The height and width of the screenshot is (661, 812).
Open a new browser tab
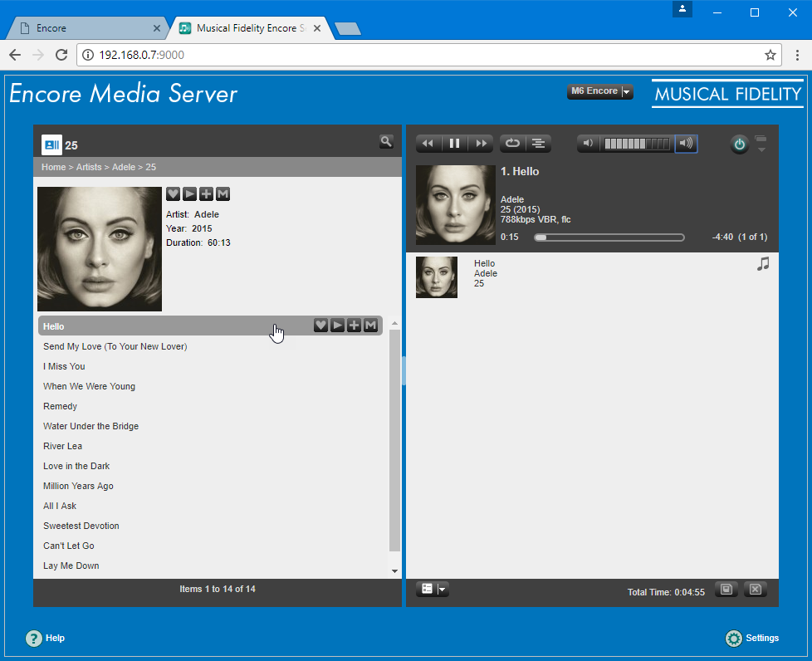pos(348,28)
